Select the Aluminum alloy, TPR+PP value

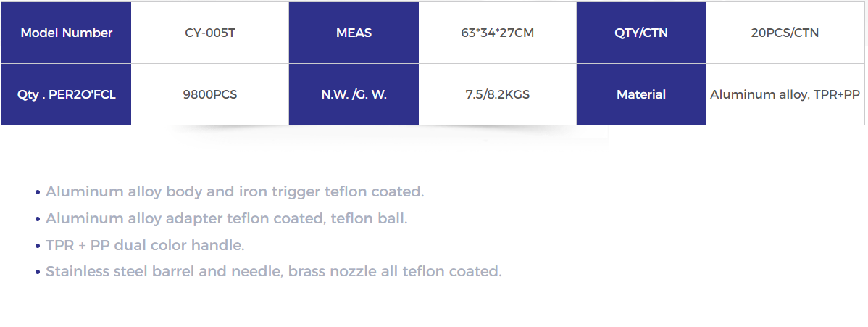[785, 95]
